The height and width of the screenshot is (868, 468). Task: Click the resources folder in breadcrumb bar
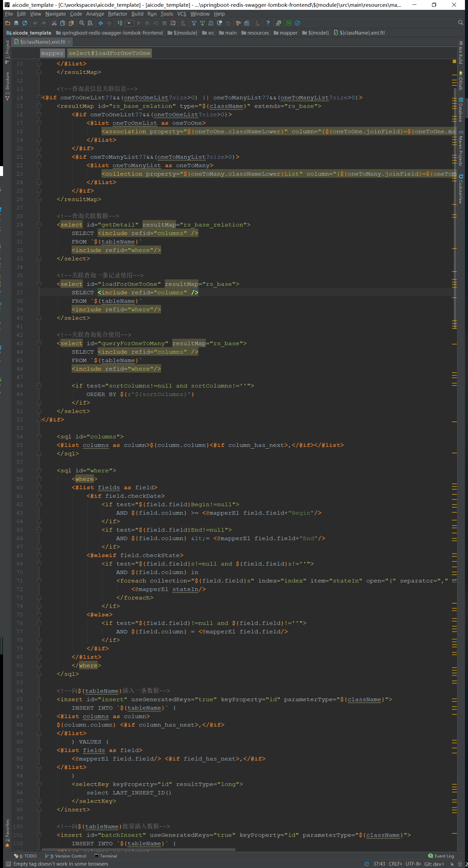point(258,33)
